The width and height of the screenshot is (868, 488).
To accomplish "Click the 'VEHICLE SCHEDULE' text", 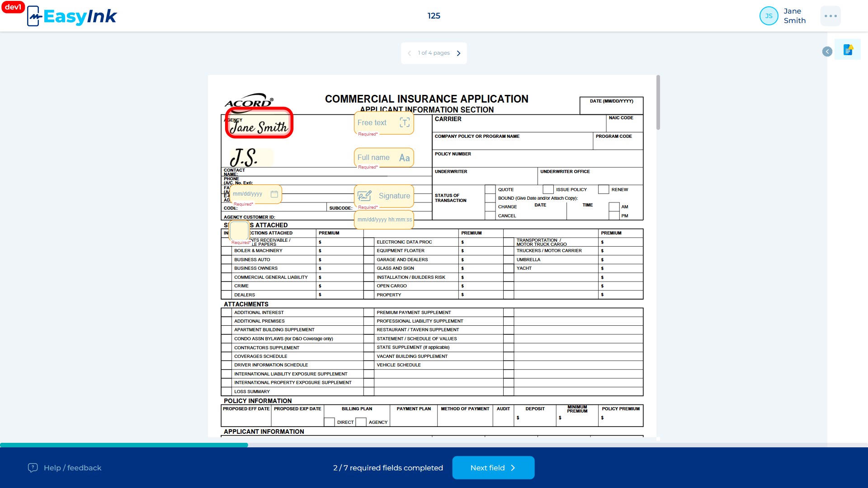I will (398, 365).
